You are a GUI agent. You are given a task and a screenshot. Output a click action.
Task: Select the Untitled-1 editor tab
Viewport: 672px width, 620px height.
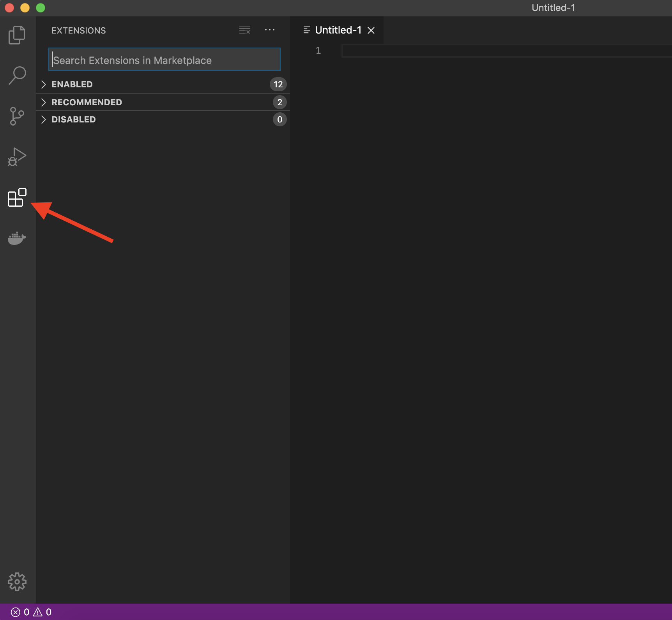pyautogui.click(x=338, y=30)
